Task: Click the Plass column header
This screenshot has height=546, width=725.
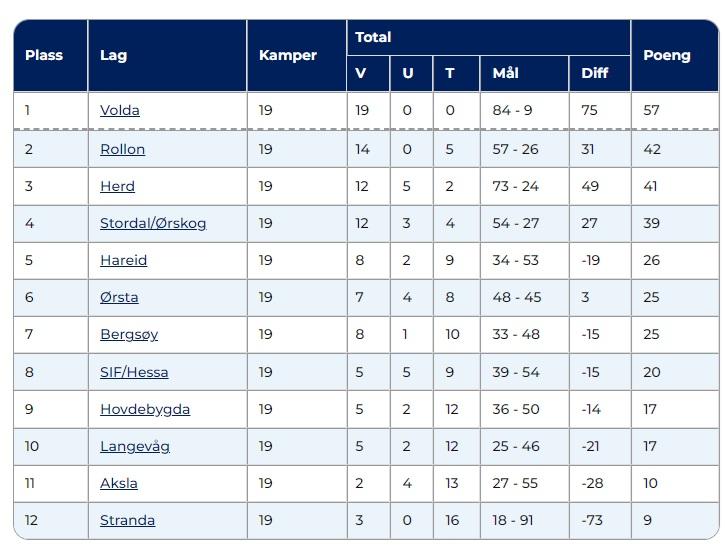Action: (x=44, y=55)
